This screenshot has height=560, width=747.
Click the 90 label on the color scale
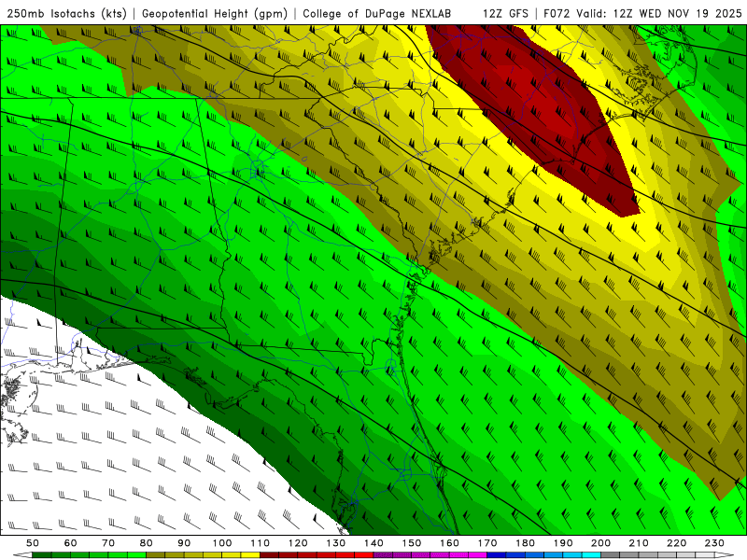point(184,543)
